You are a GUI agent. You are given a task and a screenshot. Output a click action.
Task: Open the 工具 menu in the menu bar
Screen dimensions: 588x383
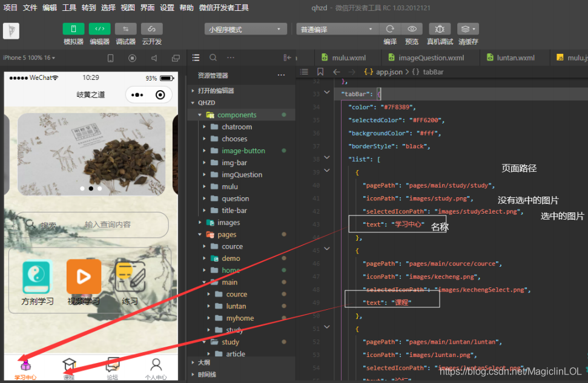pyautogui.click(x=69, y=8)
